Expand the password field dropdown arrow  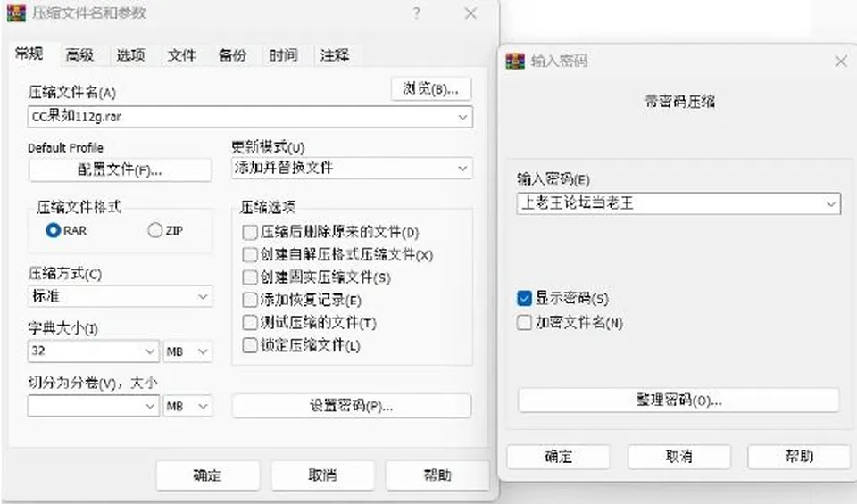click(831, 203)
